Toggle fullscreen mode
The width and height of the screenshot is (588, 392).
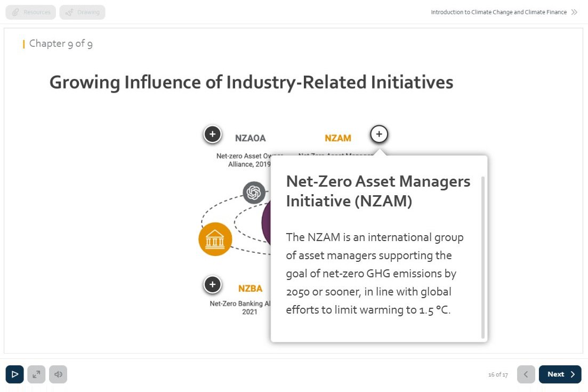36,374
